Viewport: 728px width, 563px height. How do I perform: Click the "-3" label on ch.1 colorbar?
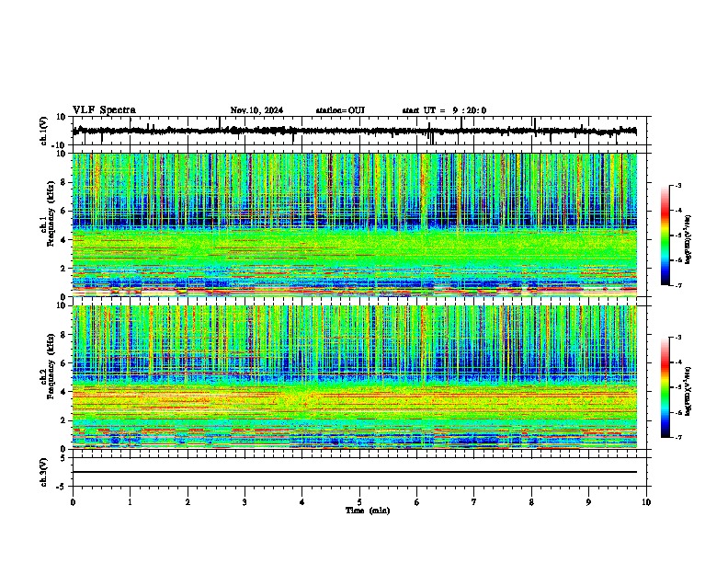[x=678, y=185]
